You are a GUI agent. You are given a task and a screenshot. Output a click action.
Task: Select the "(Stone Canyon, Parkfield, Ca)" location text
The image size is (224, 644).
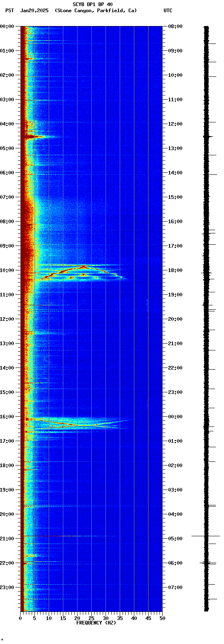click(96, 11)
